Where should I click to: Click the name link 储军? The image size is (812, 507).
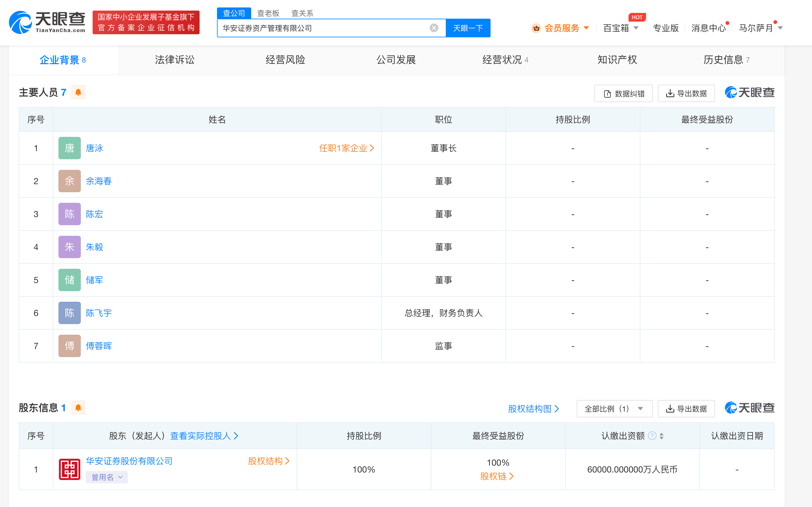point(95,280)
